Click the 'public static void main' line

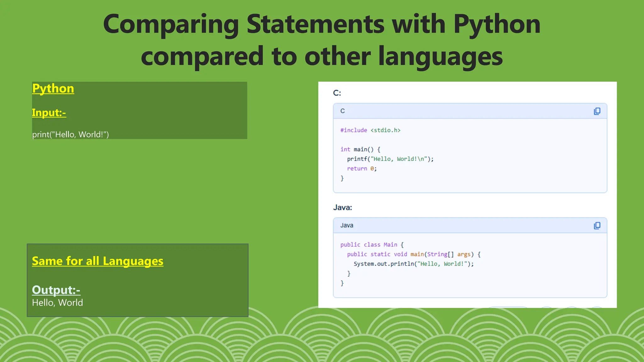[414, 254]
